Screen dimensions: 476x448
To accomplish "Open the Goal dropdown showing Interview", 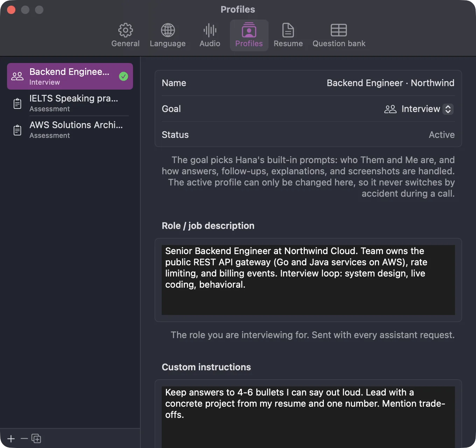I will coord(419,109).
